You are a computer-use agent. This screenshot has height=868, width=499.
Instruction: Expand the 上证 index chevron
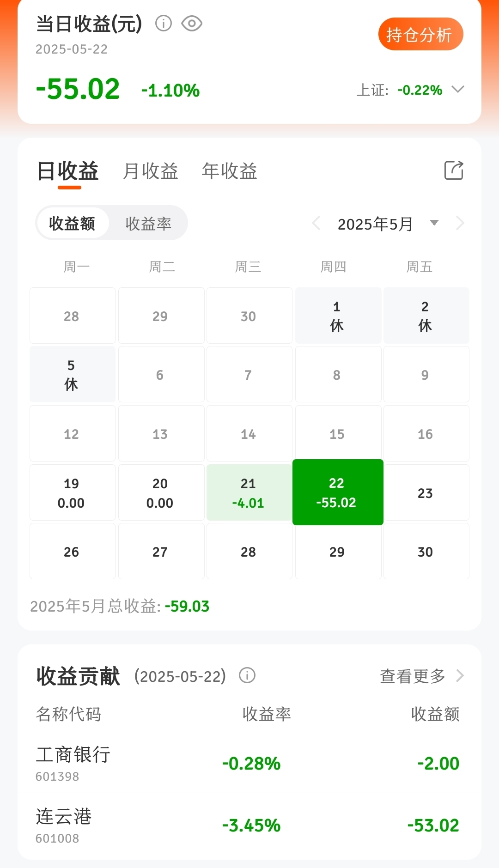[457, 89]
